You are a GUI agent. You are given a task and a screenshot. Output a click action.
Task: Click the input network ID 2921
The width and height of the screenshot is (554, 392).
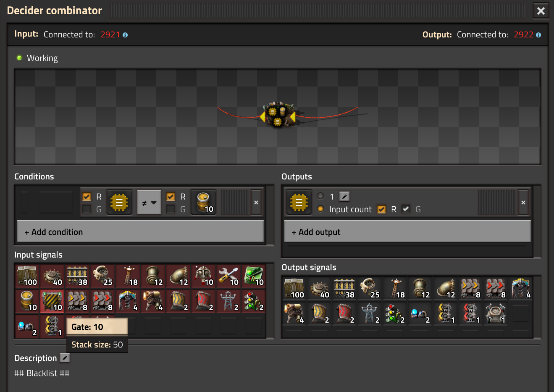(x=110, y=35)
